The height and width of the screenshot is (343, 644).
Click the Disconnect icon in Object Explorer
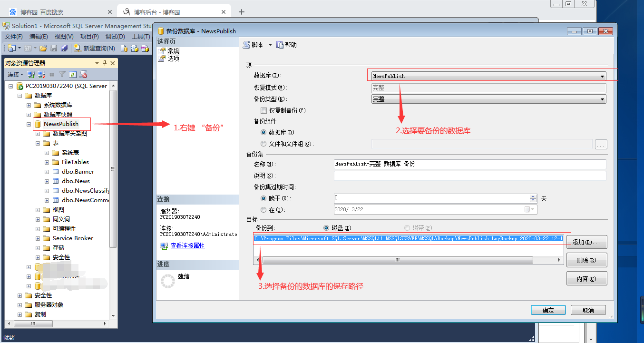tap(42, 74)
